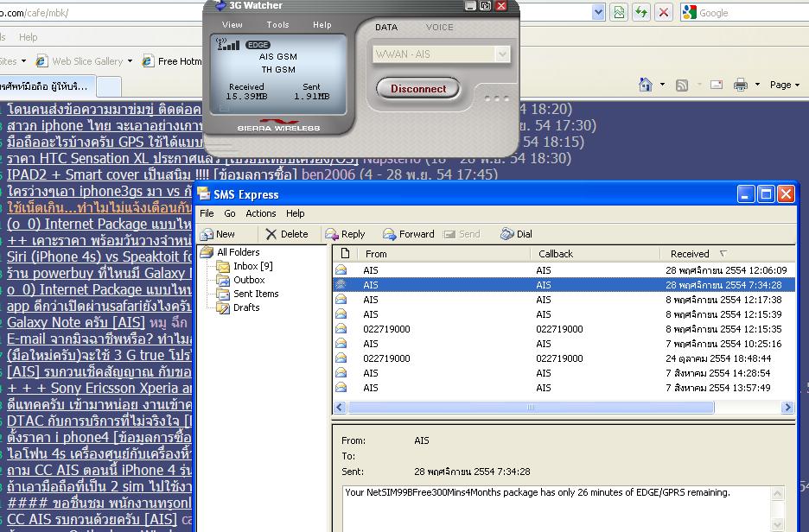Viewport: 809px width, 532px height.
Task: Click left arrow of the message list scrollbar
Action: pyautogui.click(x=339, y=408)
